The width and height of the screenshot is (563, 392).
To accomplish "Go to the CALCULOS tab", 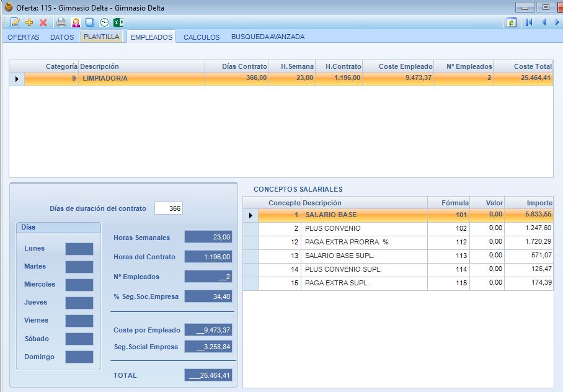I will pos(202,37).
